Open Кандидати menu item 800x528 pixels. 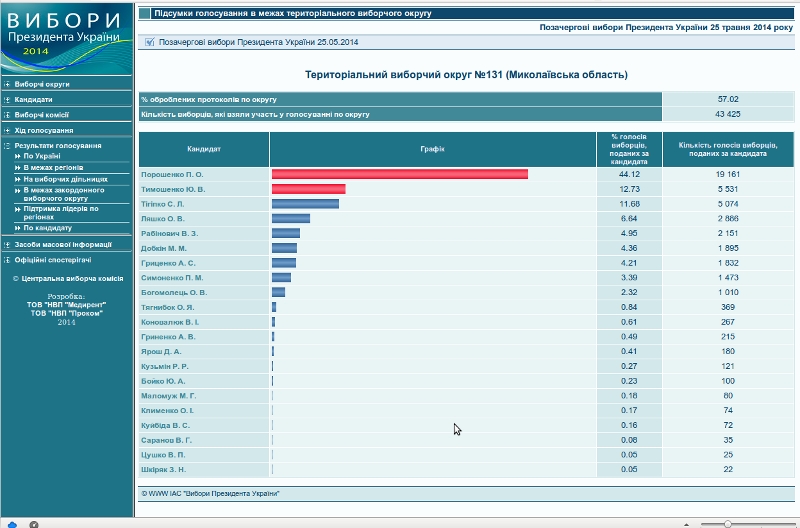click(33, 99)
